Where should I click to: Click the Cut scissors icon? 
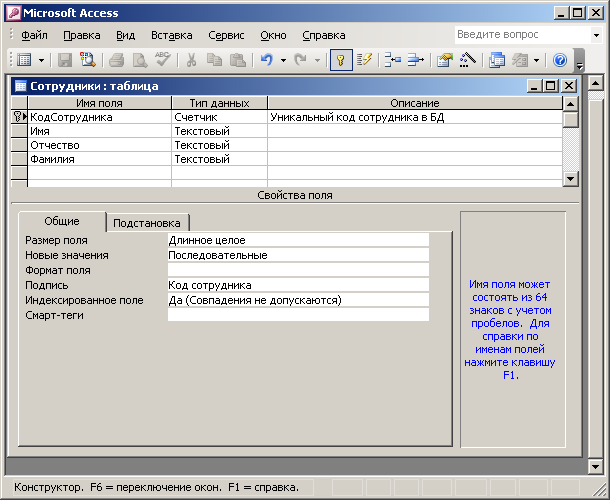click(191, 60)
